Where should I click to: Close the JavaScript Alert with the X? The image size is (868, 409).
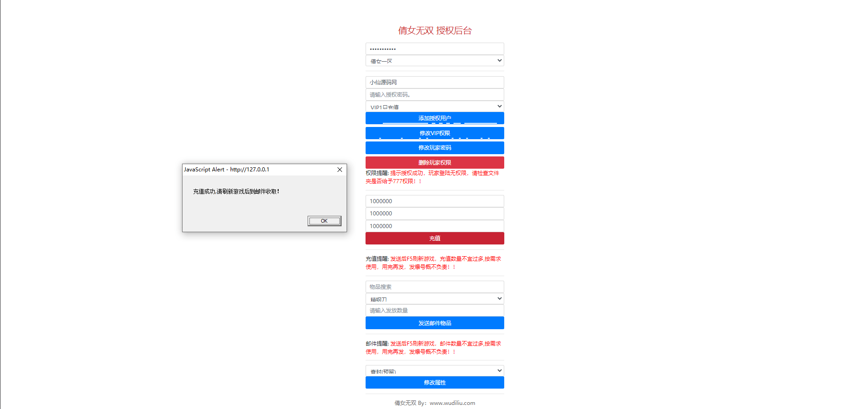point(340,170)
